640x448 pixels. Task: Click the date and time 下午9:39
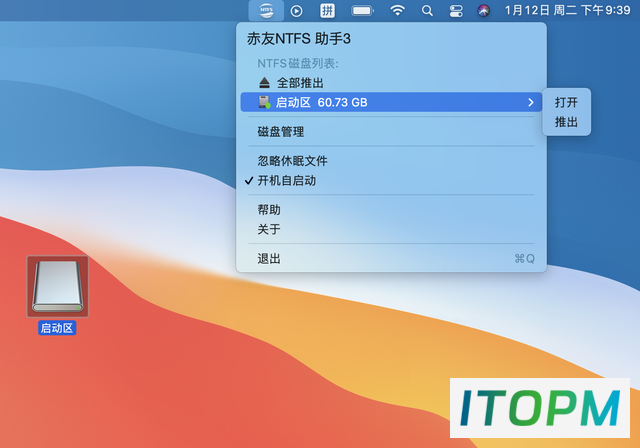pyautogui.click(x=567, y=10)
